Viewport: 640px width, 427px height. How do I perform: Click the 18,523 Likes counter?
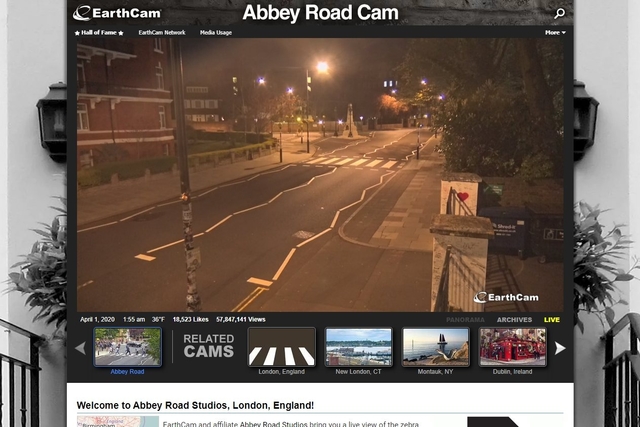(191, 319)
